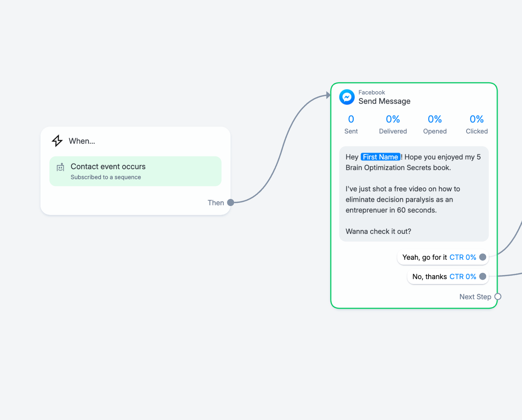Click the Yeah, go for it button
The height and width of the screenshot is (420, 522).
[443, 257]
